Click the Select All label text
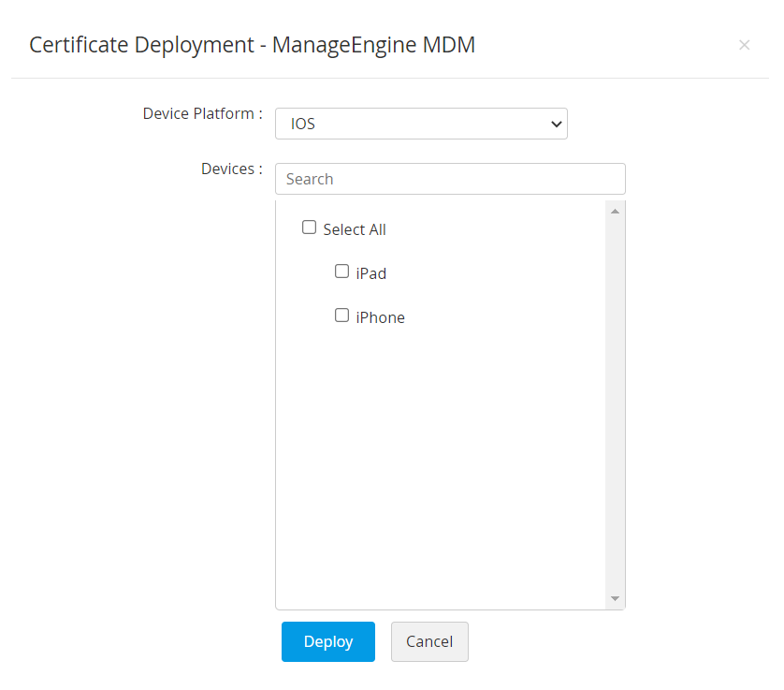 [x=355, y=228]
